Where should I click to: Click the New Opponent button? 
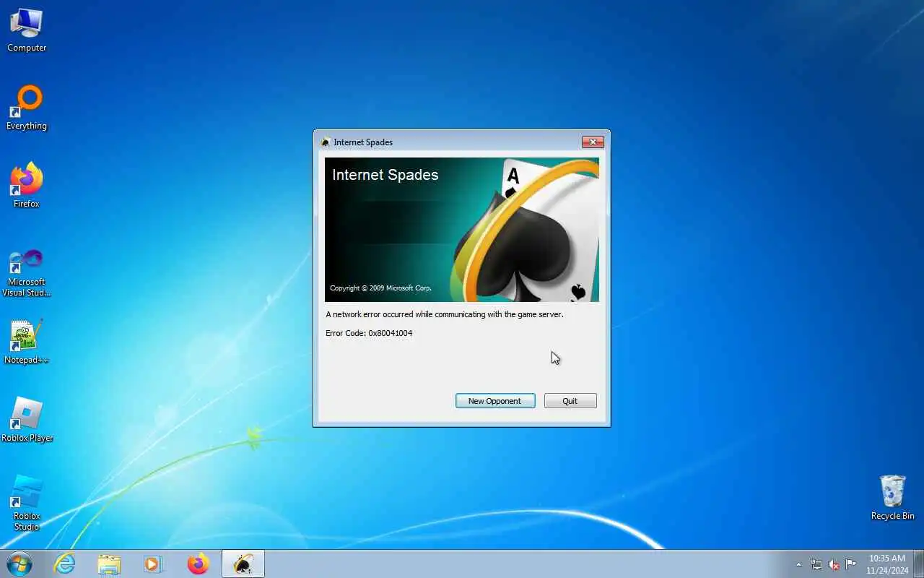pos(495,401)
